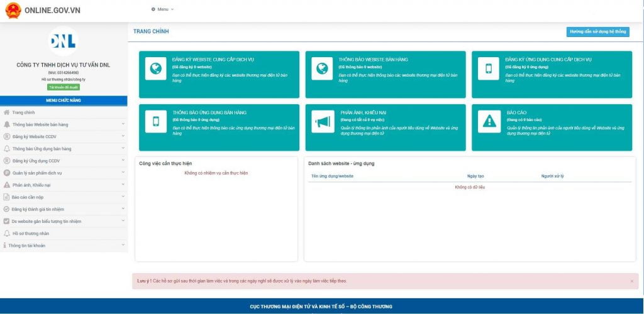Click the P icon beside Quản lý sản phẩm dịch vụ
Screen dimensions: 644x314
tap(6, 173)
